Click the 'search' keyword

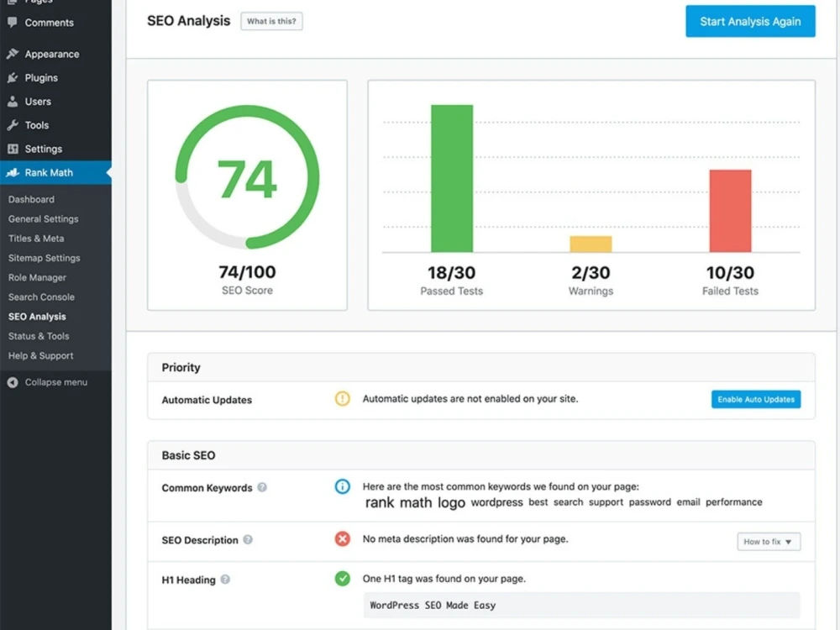click(568, 502)
